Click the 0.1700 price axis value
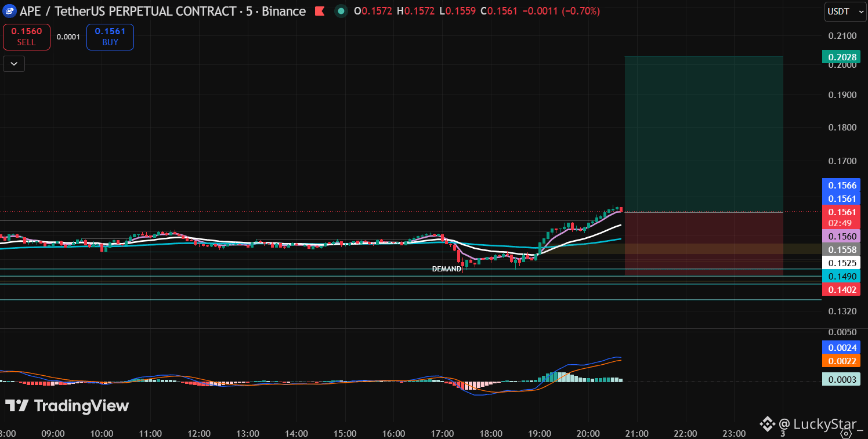This screenshot has width=868, height=439. tap(842, 161)
